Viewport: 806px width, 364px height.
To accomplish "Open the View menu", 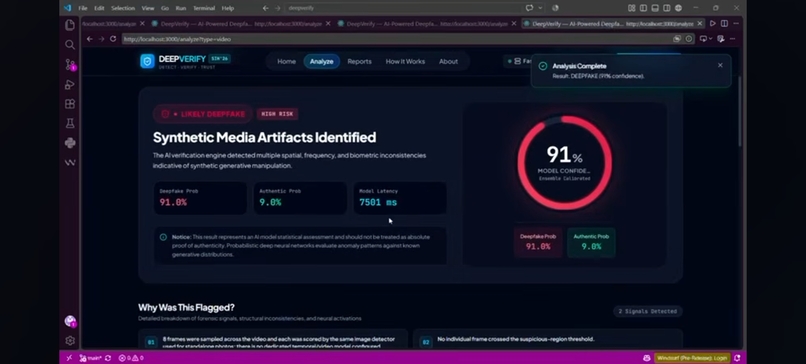I will 148,8.
